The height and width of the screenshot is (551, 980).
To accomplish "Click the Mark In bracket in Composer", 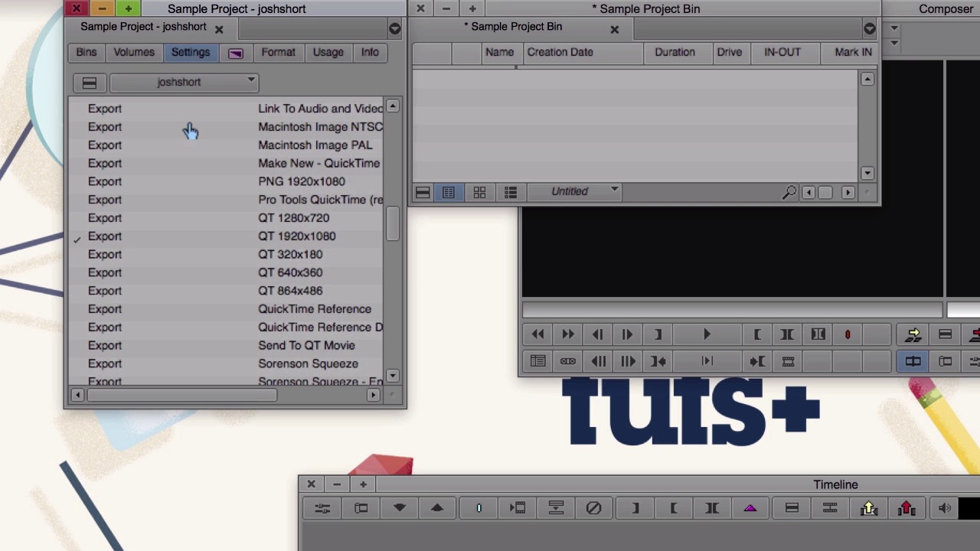I will pyautogui.click(x=757, y=334).
